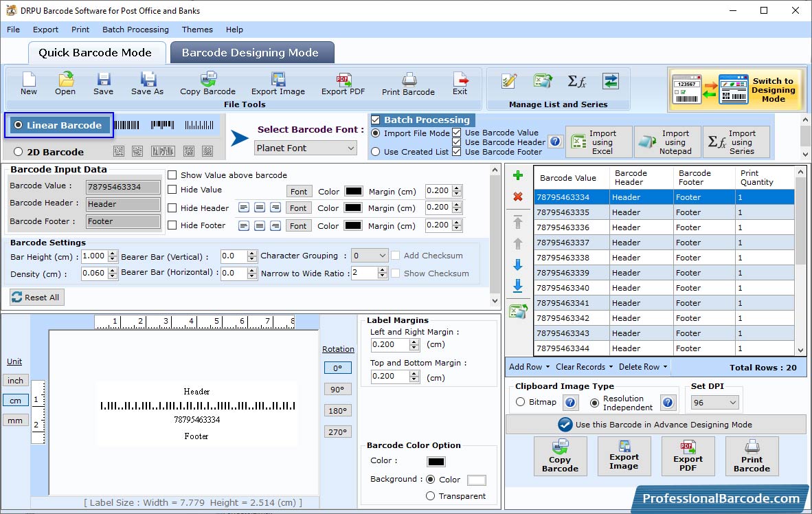Open the Export menu

pos(45,30)
